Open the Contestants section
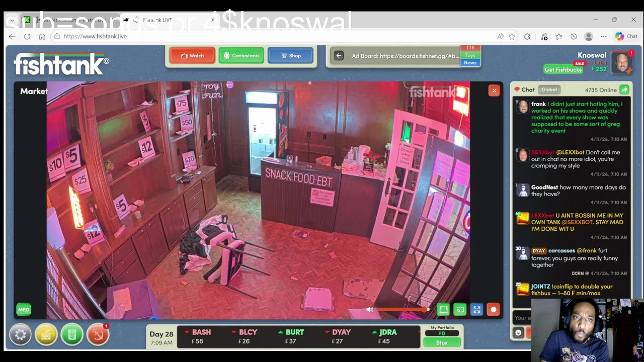The width and height of the screenshot is (644, 362). tap(241, 56)
